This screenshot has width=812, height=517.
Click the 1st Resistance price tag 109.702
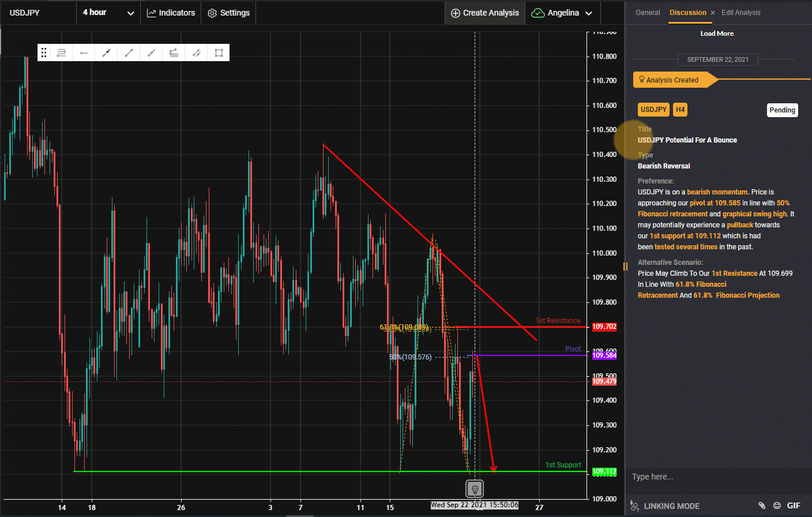(x=604, y=327)
